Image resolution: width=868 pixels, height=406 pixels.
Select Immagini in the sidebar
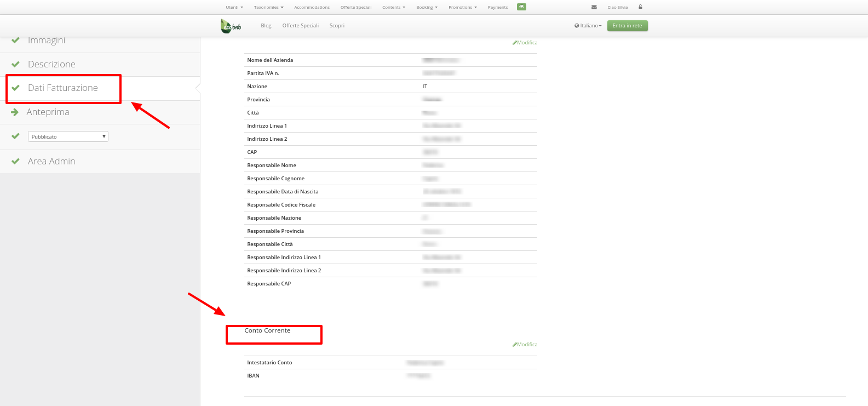point(47,41)
